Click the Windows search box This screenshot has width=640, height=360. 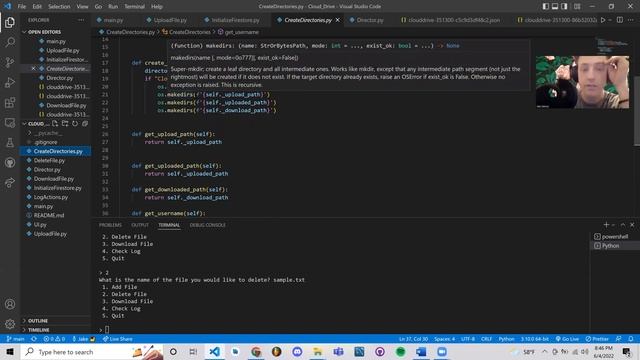pos(92,351)
